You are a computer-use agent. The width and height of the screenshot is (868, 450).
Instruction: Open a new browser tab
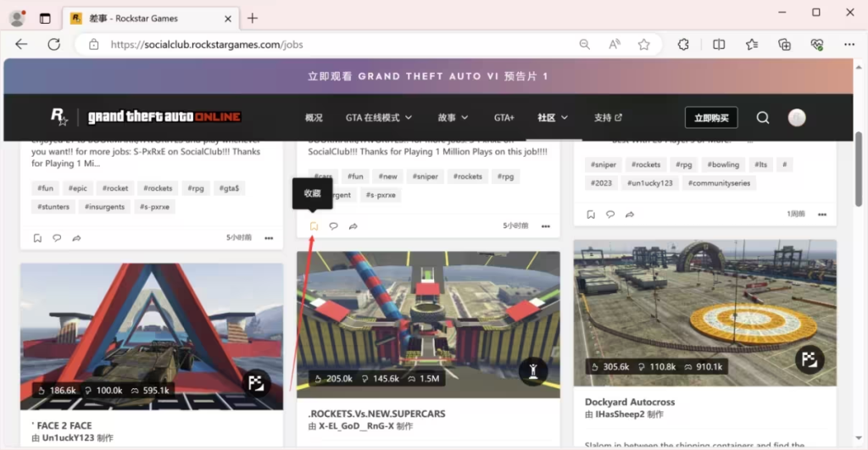pos(253,19)
